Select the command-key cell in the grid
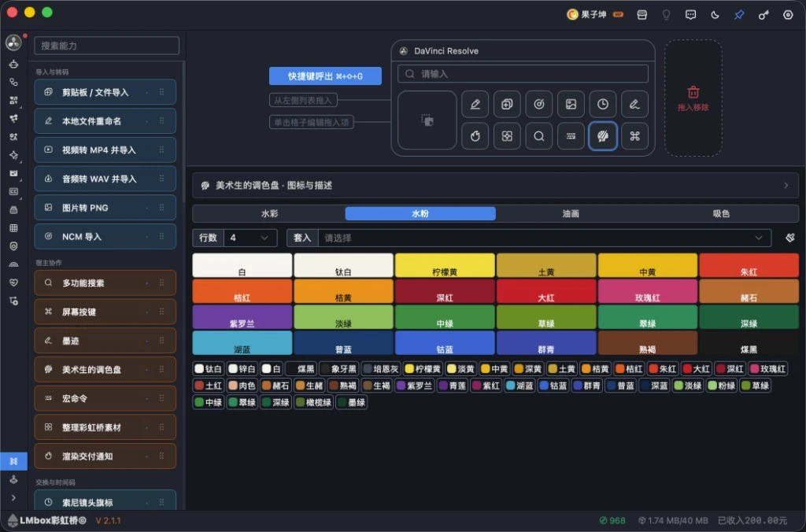806x532 pixels. tap(634, 136)
